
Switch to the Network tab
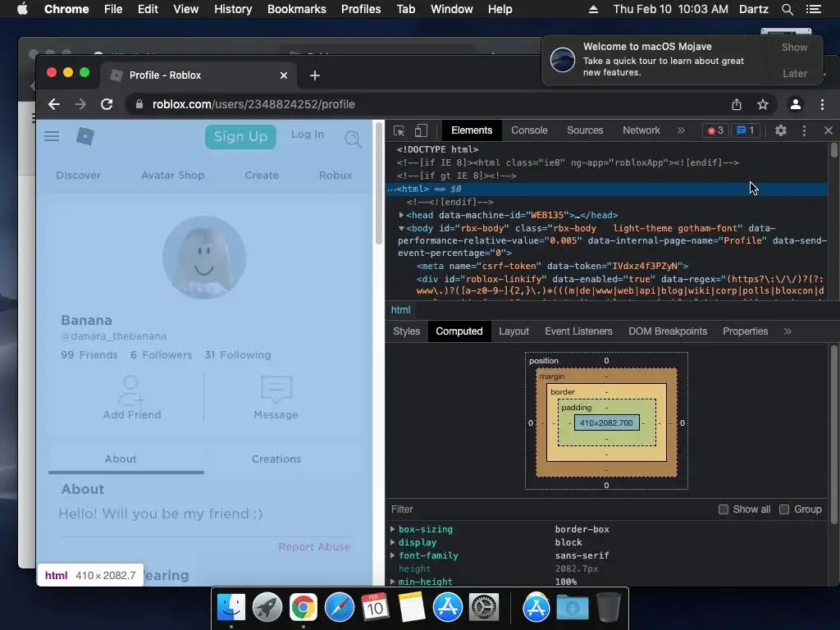point(641,130)
